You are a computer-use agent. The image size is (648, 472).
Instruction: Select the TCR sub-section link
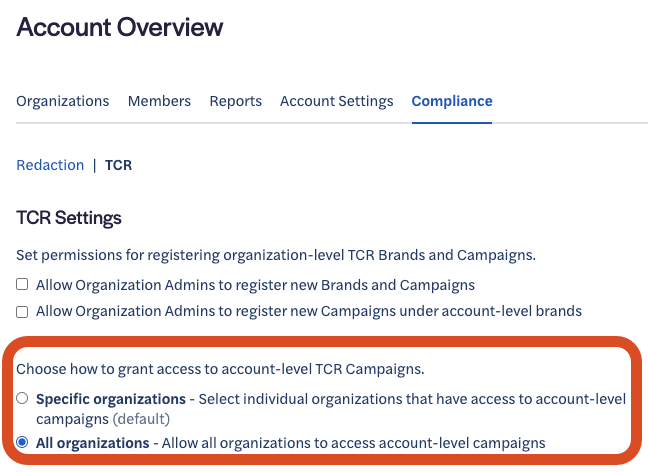[118, 165]
